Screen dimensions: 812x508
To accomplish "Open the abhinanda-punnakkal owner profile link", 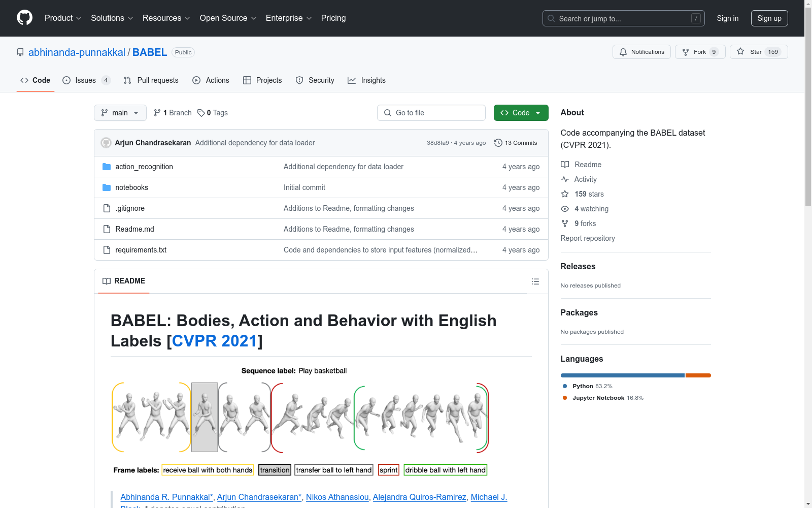I will click(77, 52).
